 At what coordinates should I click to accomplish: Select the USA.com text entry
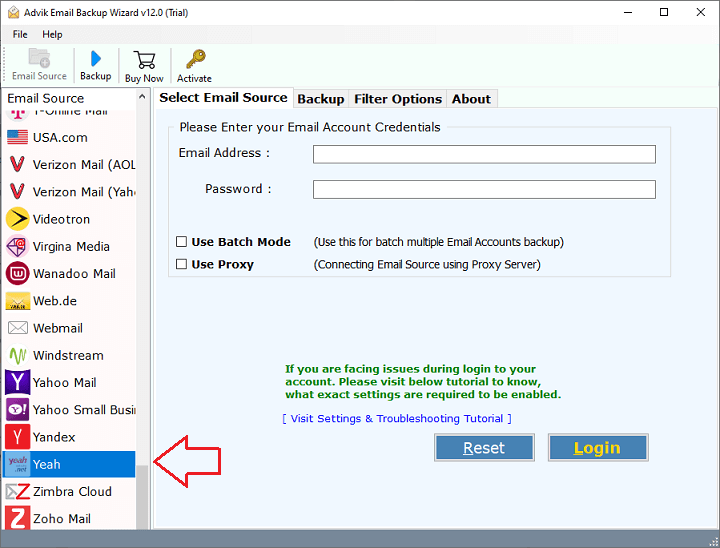(x=60, y=137)
